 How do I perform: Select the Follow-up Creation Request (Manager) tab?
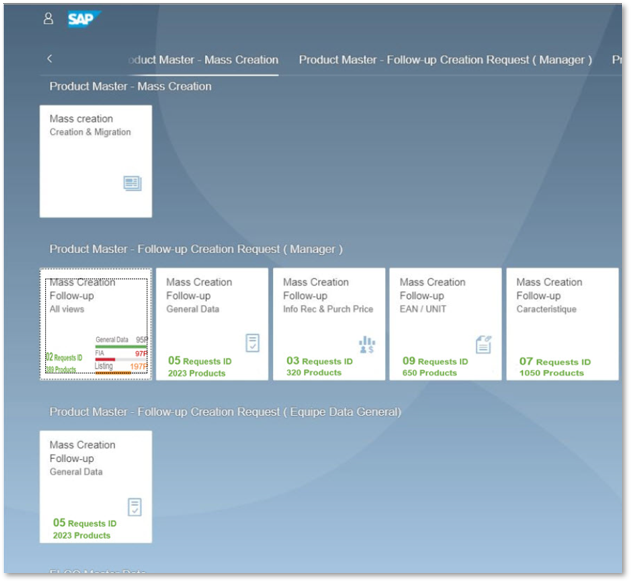click(445, 60)
